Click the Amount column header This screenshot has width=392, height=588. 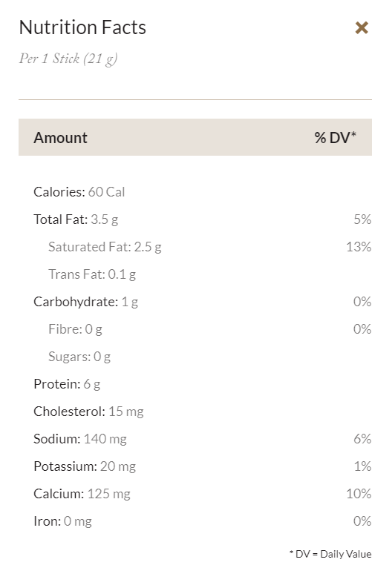pos(60,138)
